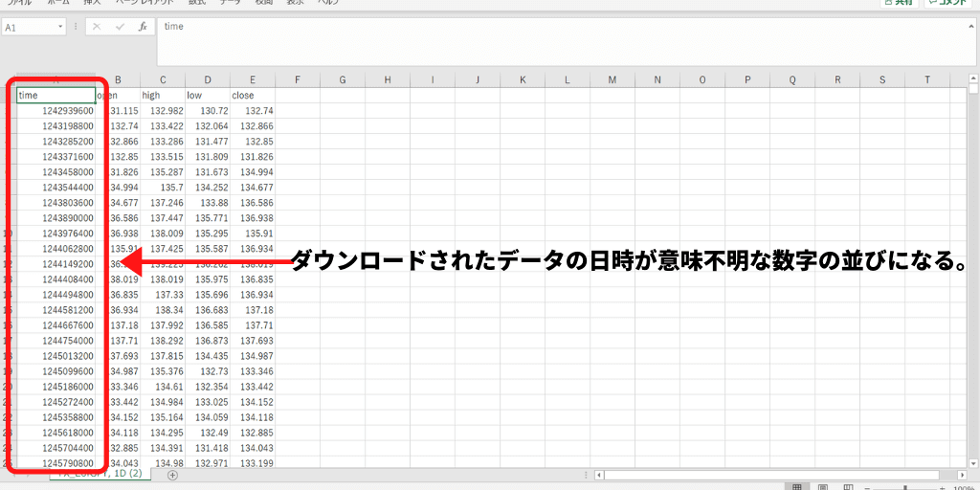This screenshot has width=980, height=490.
Task: Select column E header
Action: 253,80
